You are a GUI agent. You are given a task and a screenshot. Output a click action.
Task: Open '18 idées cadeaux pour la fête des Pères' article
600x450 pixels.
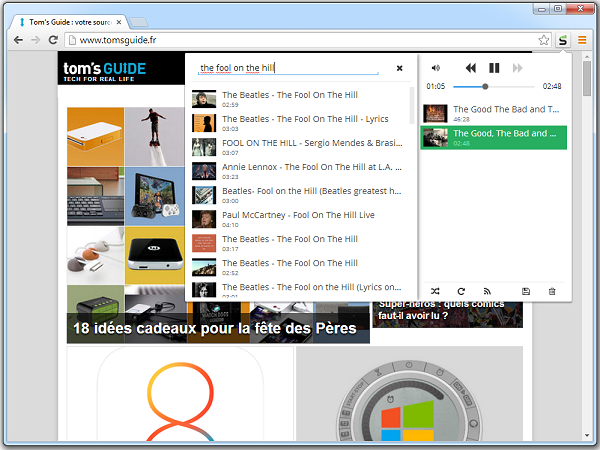click(214, 328)
